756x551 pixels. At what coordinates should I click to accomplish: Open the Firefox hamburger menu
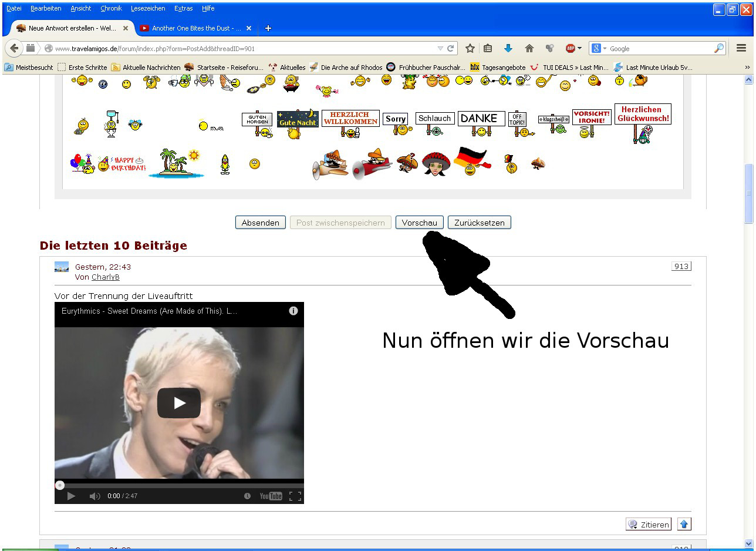click(x=741, y=49)
